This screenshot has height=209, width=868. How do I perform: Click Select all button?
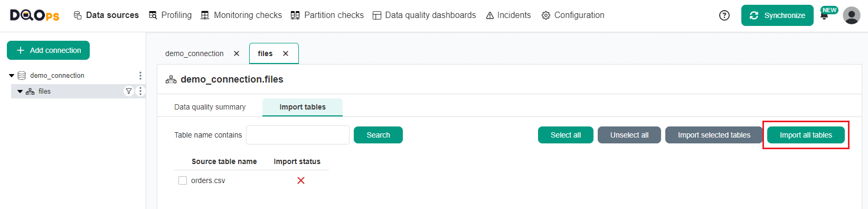(565, 135)
